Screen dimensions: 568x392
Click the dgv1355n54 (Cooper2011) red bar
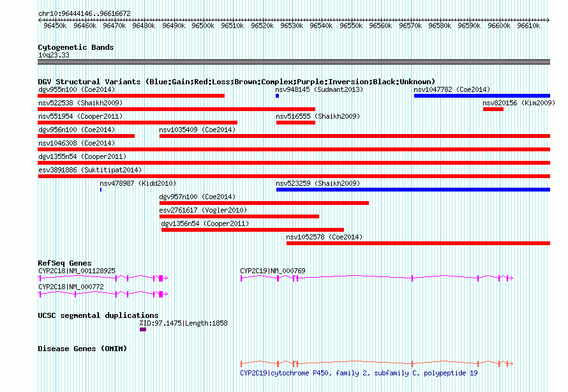coord(294,163)
